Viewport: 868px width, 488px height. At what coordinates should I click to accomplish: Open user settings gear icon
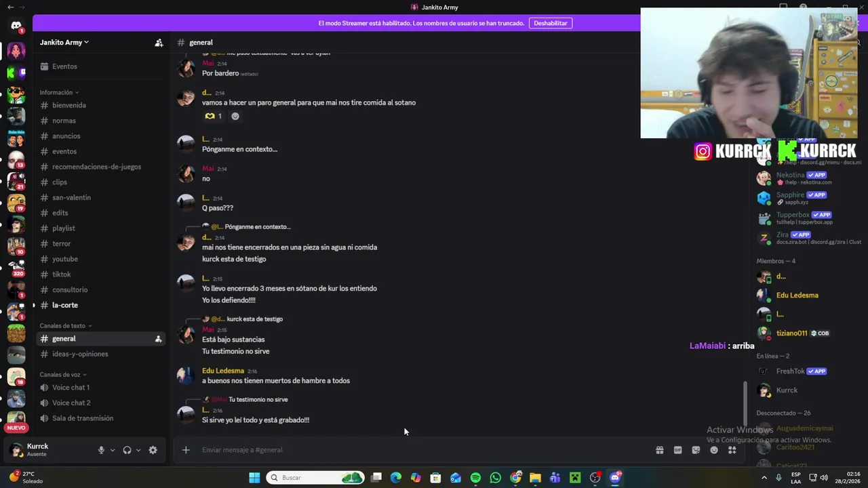click(153, 450)
